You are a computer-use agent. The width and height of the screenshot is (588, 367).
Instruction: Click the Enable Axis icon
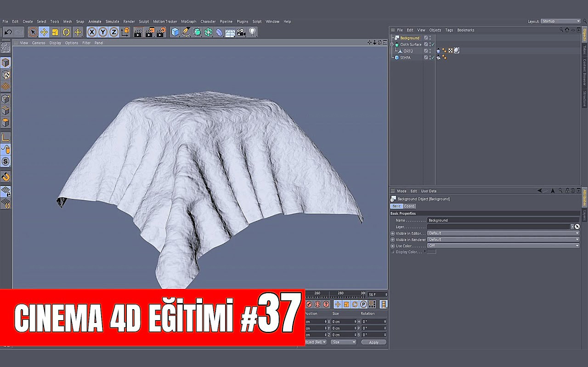pos(6,137)
